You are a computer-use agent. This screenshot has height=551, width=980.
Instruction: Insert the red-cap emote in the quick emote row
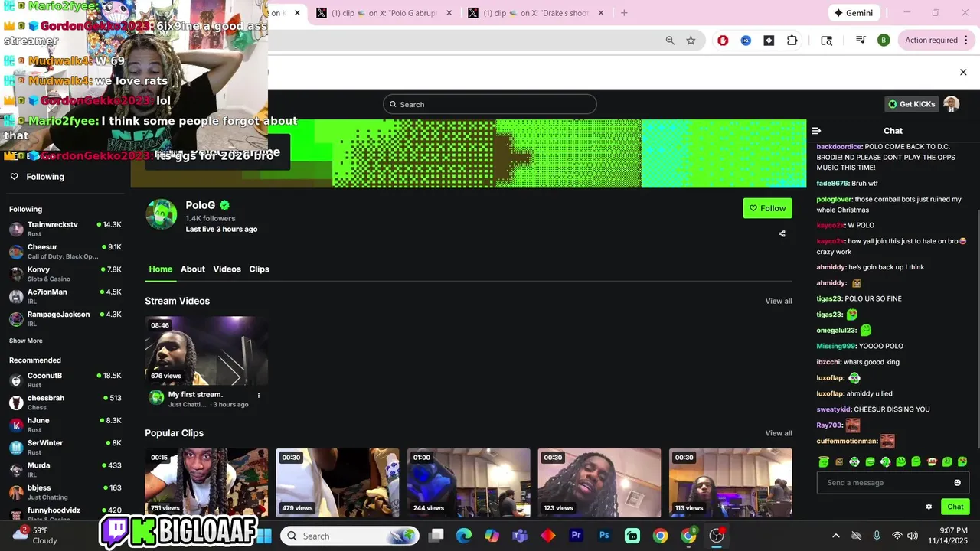932,461
